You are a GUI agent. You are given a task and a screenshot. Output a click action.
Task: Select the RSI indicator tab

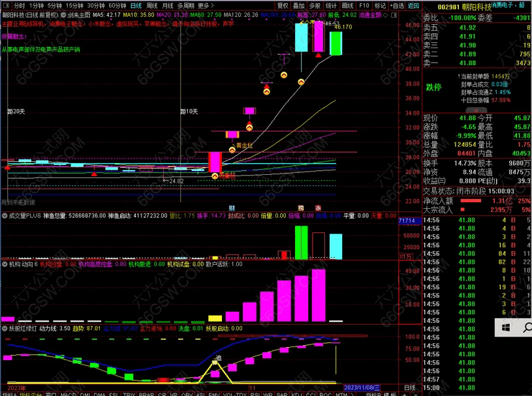255,393
